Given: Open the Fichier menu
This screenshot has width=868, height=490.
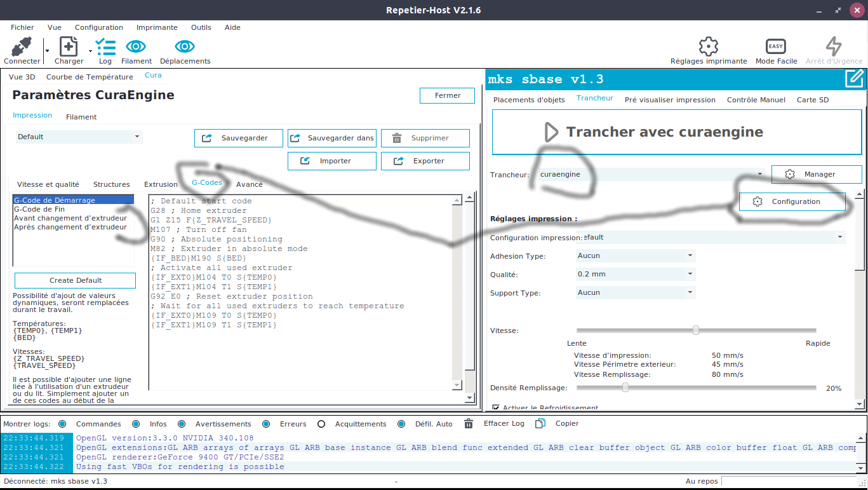Looking at the screenshot, I should click(22, 27).
